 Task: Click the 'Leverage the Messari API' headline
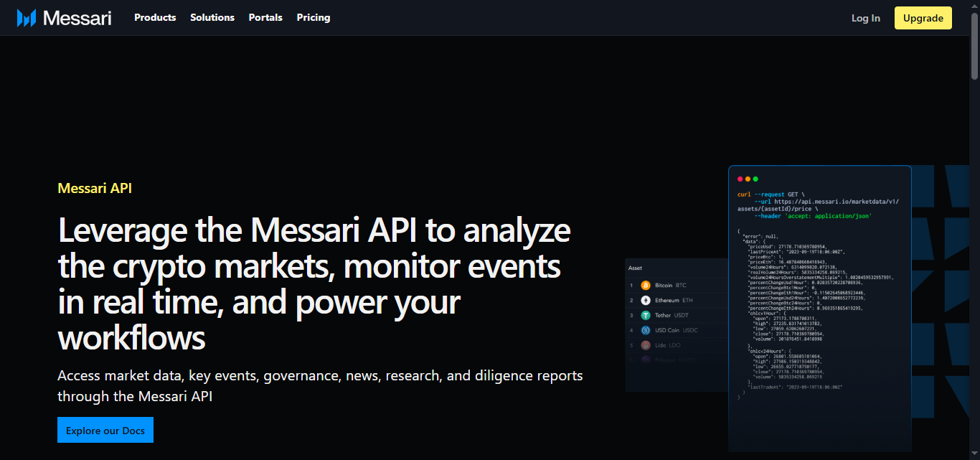pos(314,283)
